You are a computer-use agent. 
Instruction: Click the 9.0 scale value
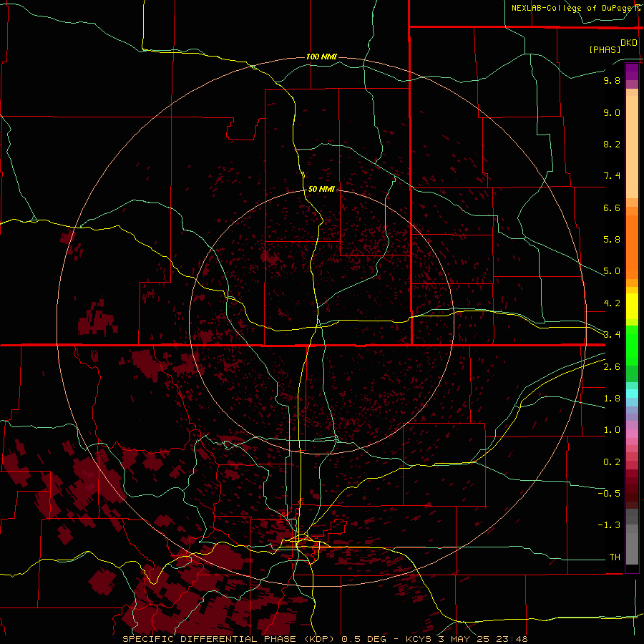click(612, 112)
